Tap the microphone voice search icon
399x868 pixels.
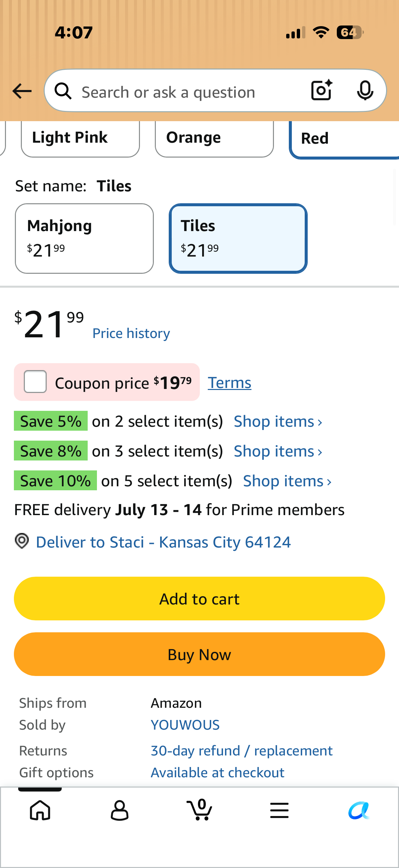[x=365, y=91]
